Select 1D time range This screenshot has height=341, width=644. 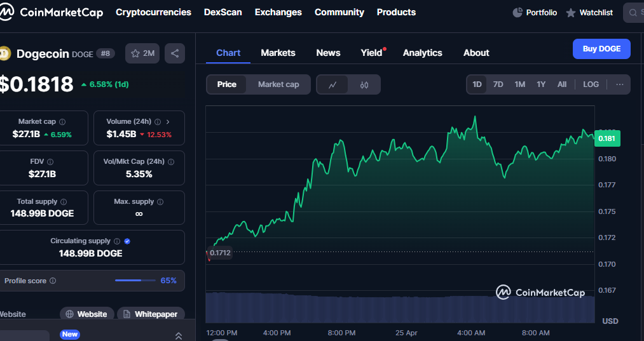coord(477,84)
